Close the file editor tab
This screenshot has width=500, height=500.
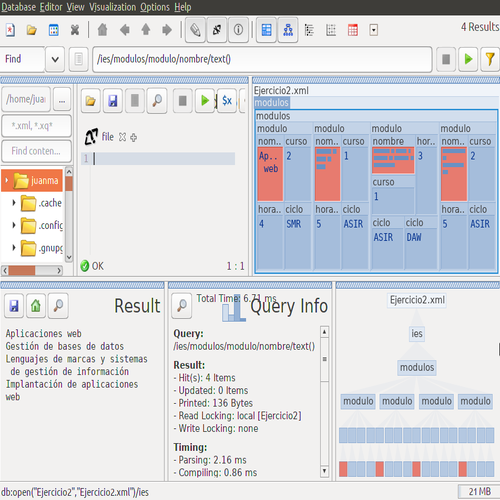(x=122, y=137)
